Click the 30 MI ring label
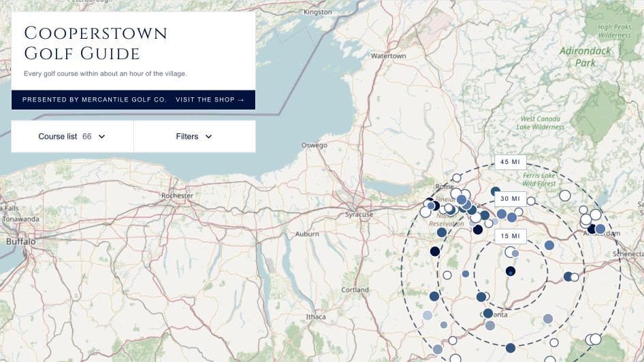This screenshot has height=362, width=644. coord(510,199)
